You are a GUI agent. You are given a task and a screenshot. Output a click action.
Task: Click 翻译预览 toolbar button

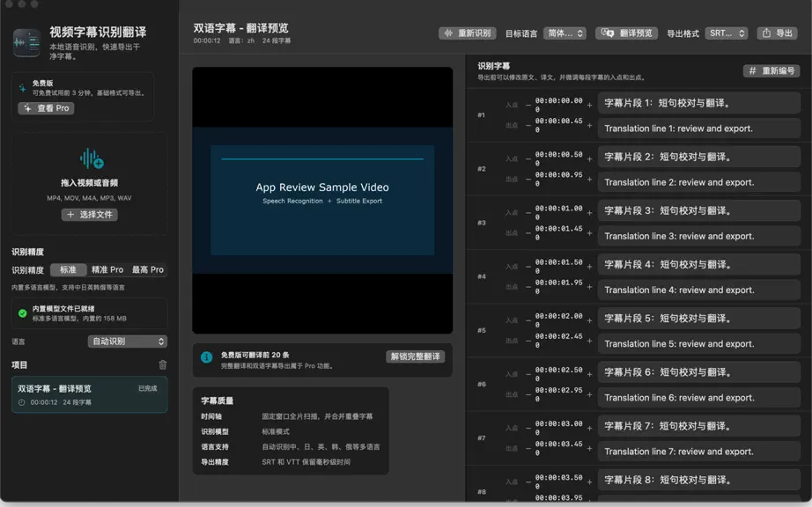[x=626, y=33]
